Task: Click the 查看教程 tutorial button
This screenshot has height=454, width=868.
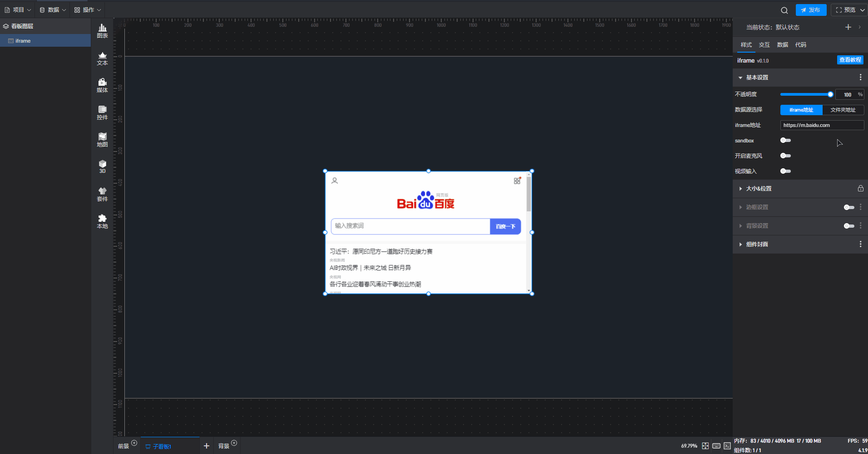Action: pos(850,60)
